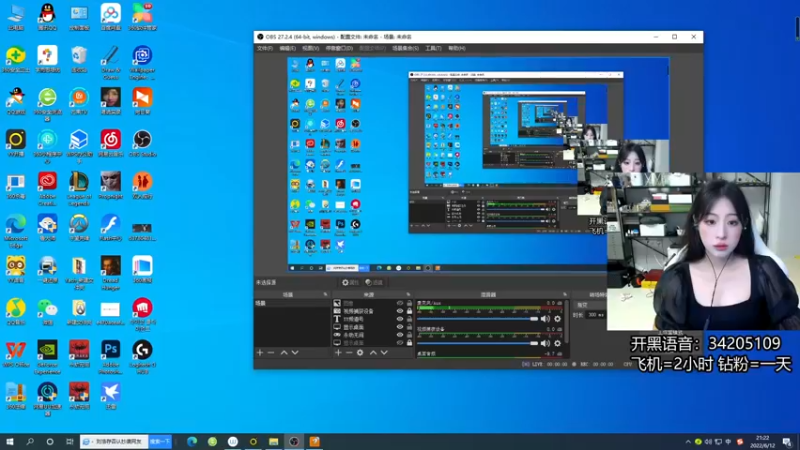This screenshot has height=450, width=800.
Task: Toggle lock on the bottom display capture source
Action: pos(409,343)
